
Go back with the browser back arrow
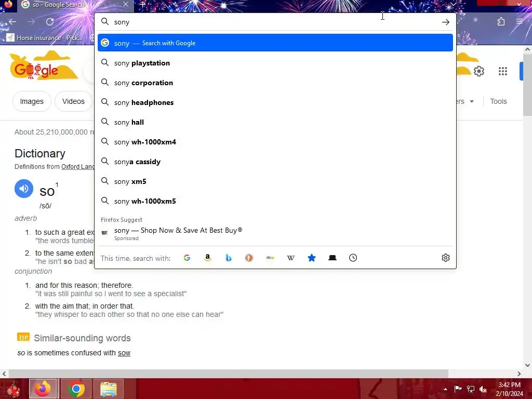(x=12, y=22)
